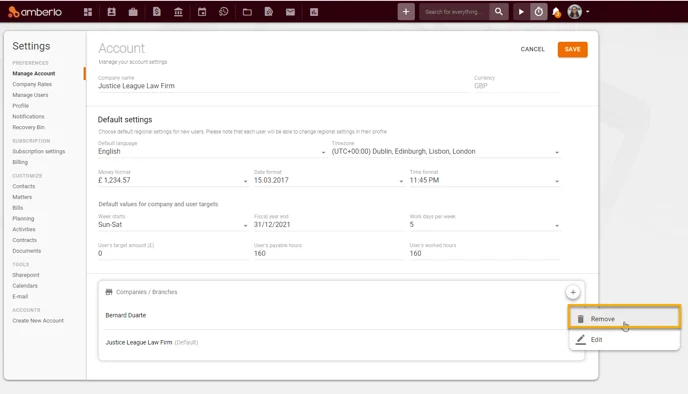Open the Time format dropdown

click(485, 180)
